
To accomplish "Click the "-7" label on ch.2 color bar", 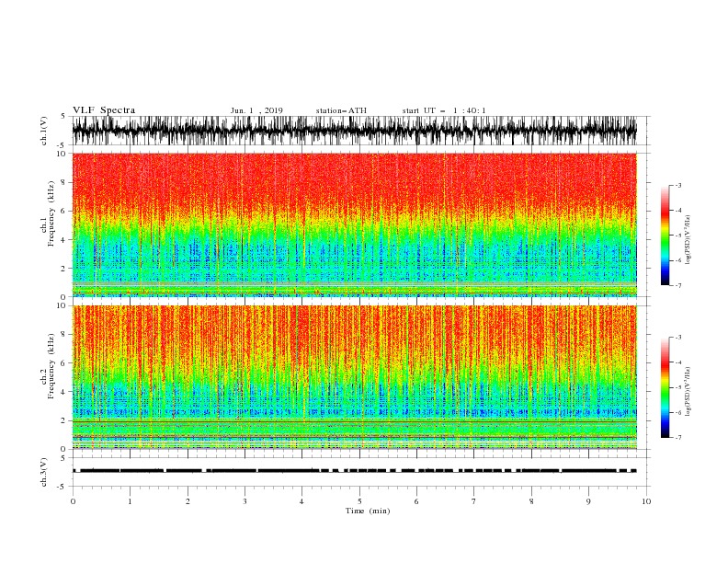I will [x=677, y=438].
